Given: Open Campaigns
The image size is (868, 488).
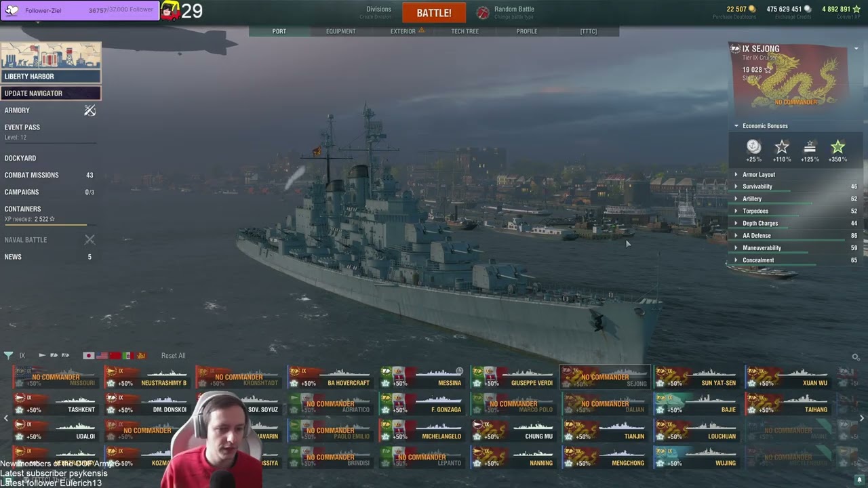Looking at the screenshot, I should pos(22,192).
